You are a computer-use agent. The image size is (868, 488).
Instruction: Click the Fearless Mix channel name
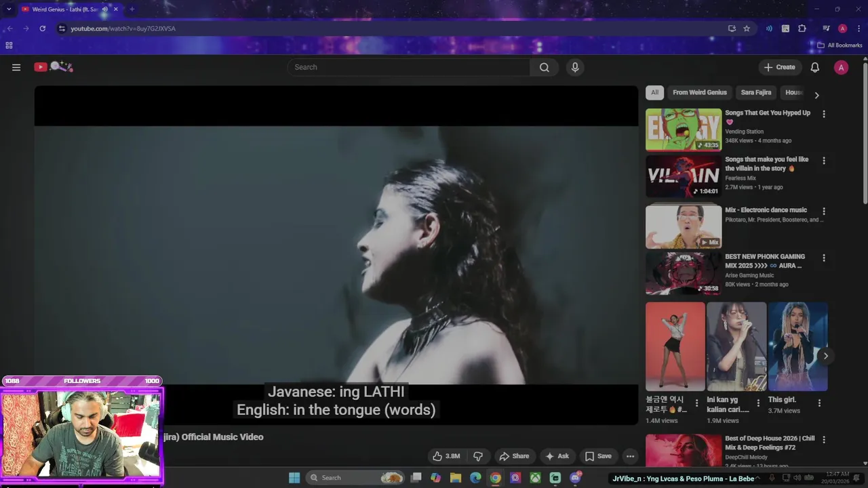740,178
